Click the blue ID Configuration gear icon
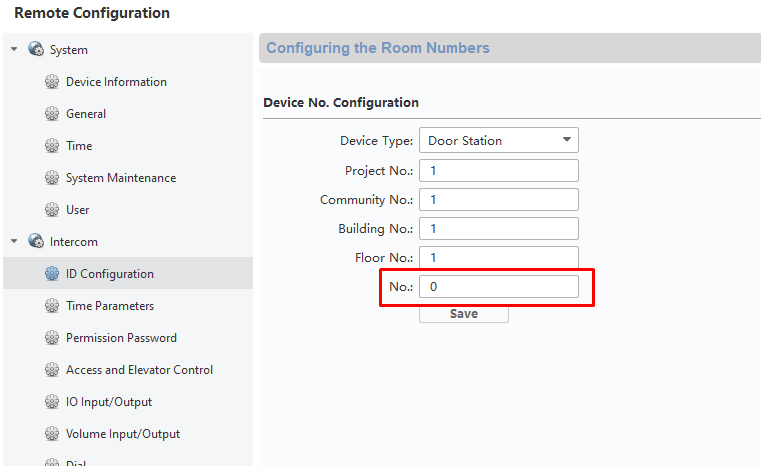 52,274
